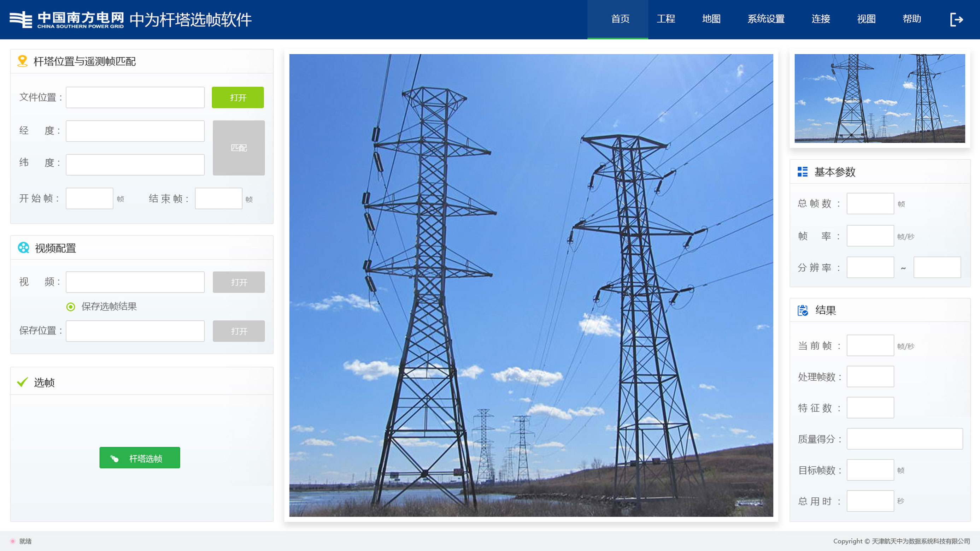Screen dimensions: 980x551
Task: Open the 系统设置 system settings menu
Action: click(x=765, y=19)
